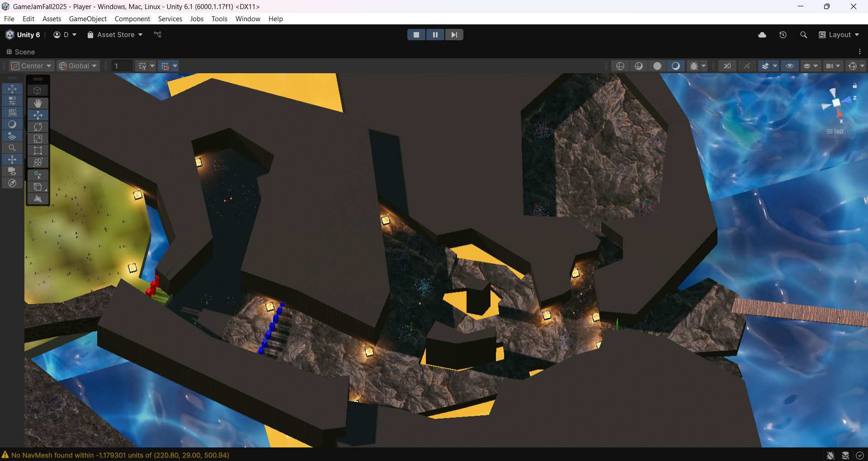Select the Hand view tool
Viewport: 868px width, 461px height.
pos(38,103)
